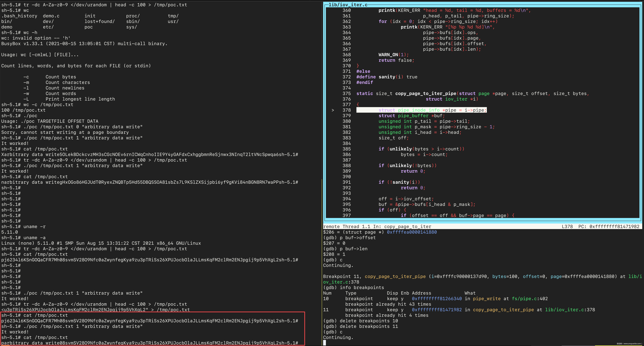Click the 'Usage: ./poc TARGETFILE OFFSET DATA' line
Image resolution: width=644 pixels, height=346 pixels.
50,121
